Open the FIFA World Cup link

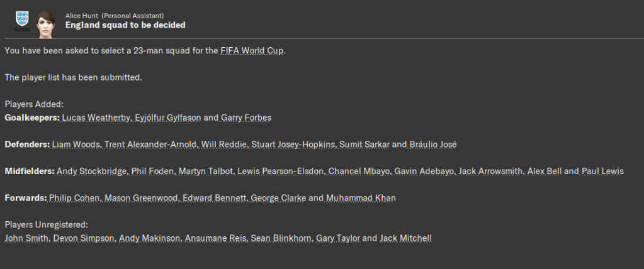tap(252, 50)
